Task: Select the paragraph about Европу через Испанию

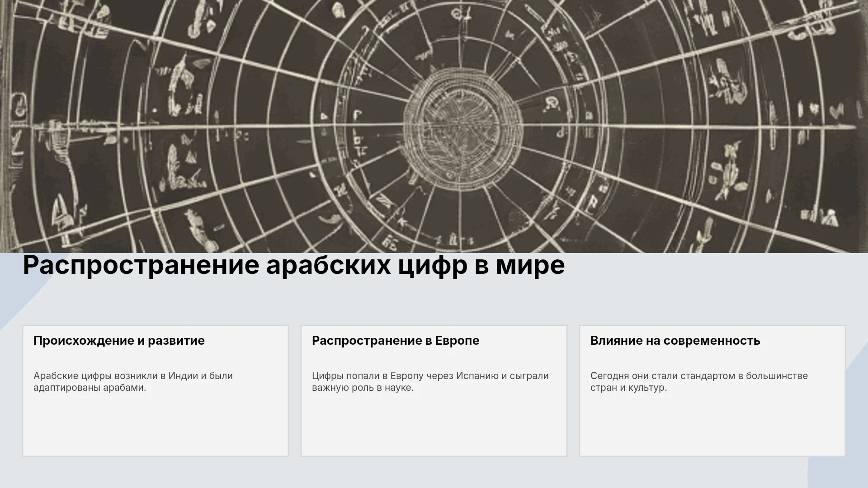Action: [430, 382]
